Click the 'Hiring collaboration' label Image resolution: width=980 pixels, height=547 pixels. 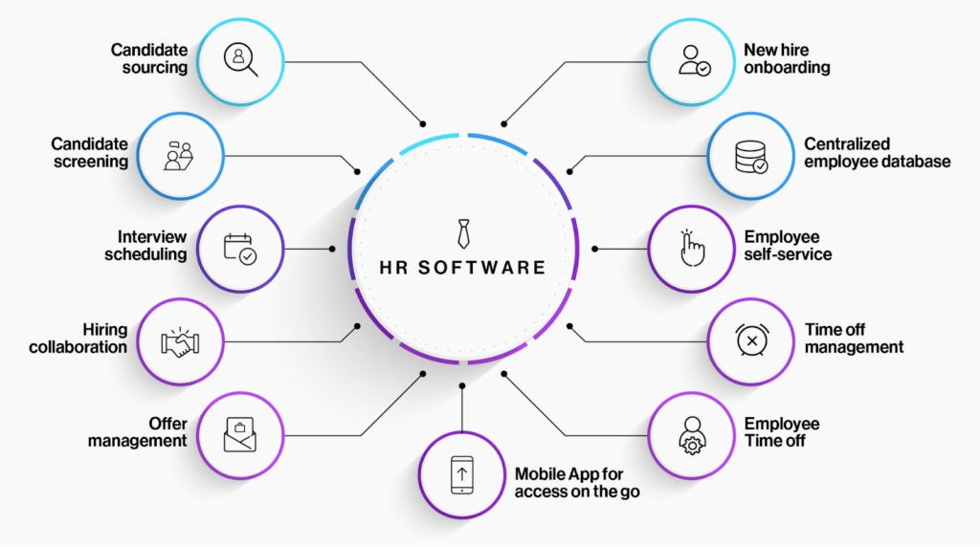pyautogui.click(x=78, y=339)
